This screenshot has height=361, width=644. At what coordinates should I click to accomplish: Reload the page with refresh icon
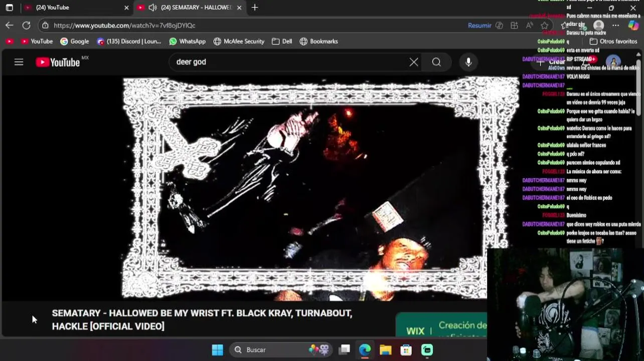[x=27, y=25]
